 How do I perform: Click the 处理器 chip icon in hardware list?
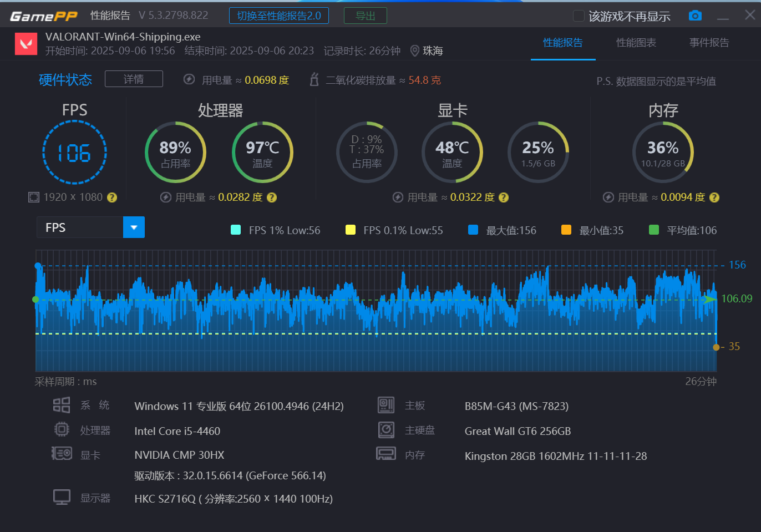coord(62,429)
